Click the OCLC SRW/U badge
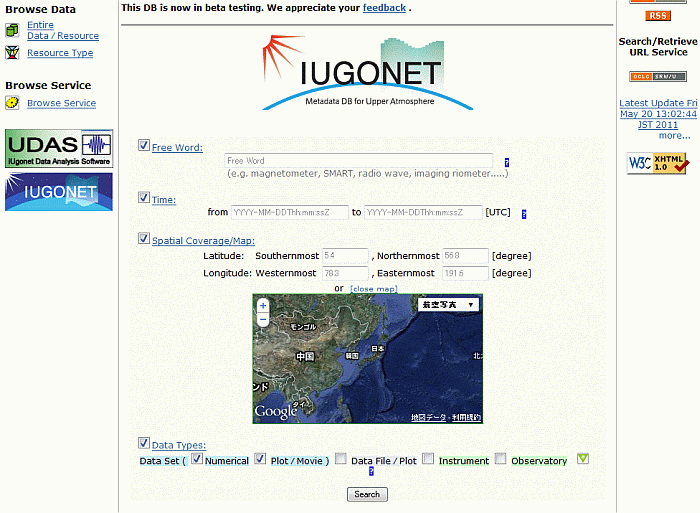 (x=658, y=76)
